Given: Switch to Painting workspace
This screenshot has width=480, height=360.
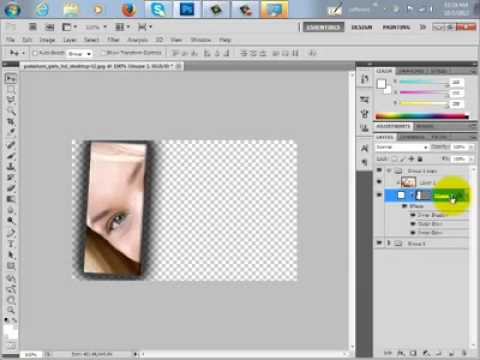Looking at the screenshot, I should pyautogui.click(x=396, y=27).
